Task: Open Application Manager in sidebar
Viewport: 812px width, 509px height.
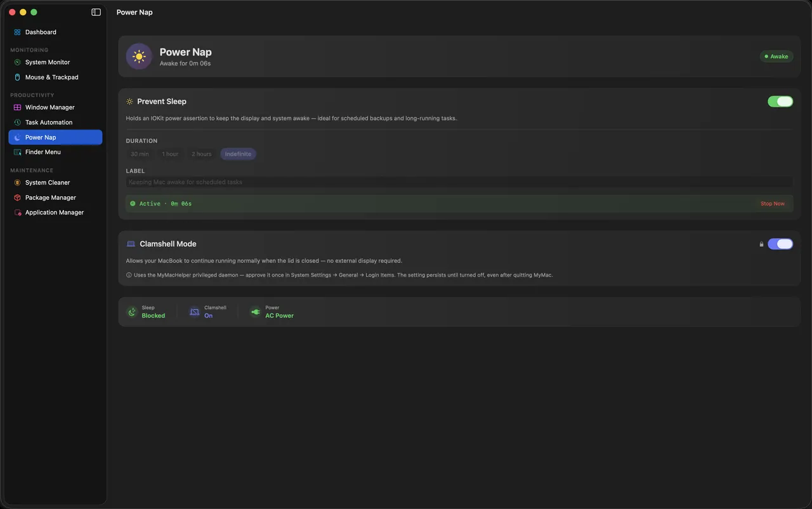Action: click(55, 213)
